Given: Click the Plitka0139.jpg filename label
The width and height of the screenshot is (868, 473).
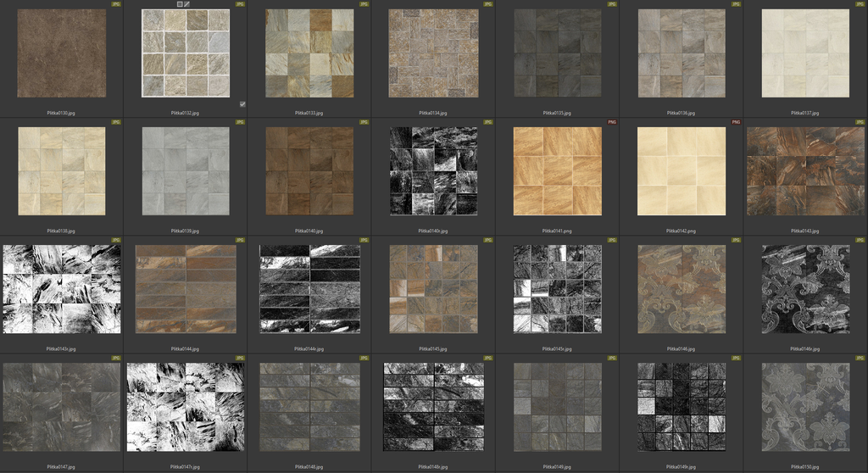Looking at the screenshot, I should point(185,230).
